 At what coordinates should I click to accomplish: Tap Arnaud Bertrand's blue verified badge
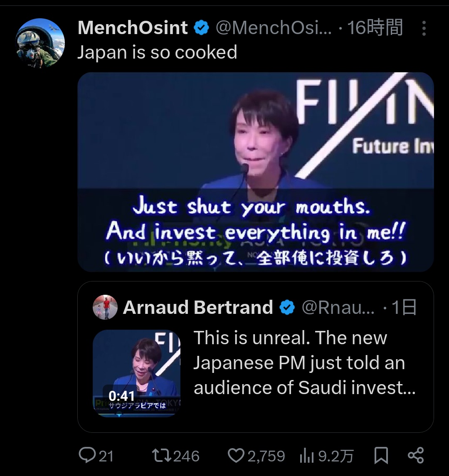pos(287,308)
